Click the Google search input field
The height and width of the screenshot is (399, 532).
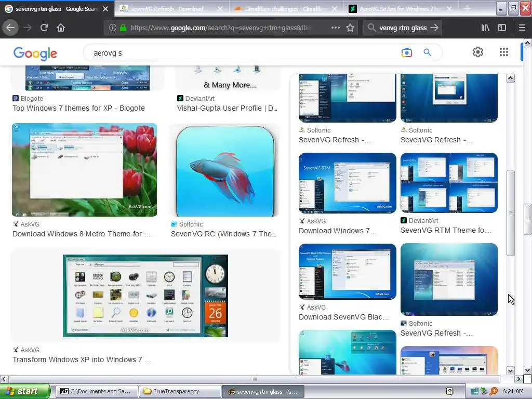pos(244,53)
